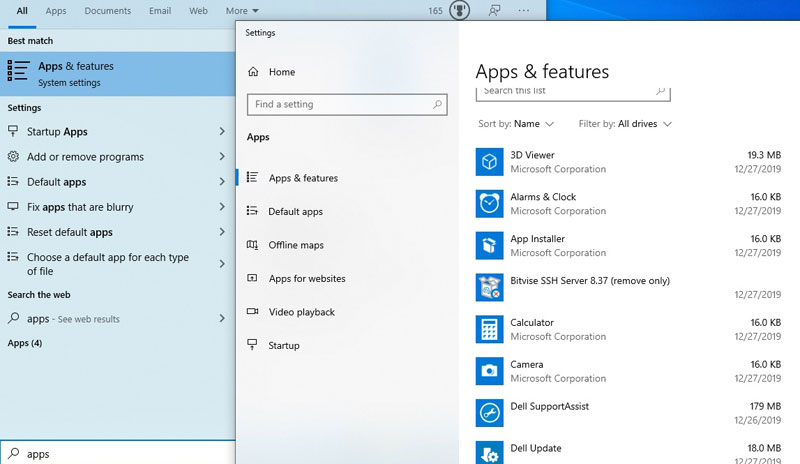This screenshot has width=800, height=464.
Task: Switch to the Apps search tab
Action: click(56, 11)
